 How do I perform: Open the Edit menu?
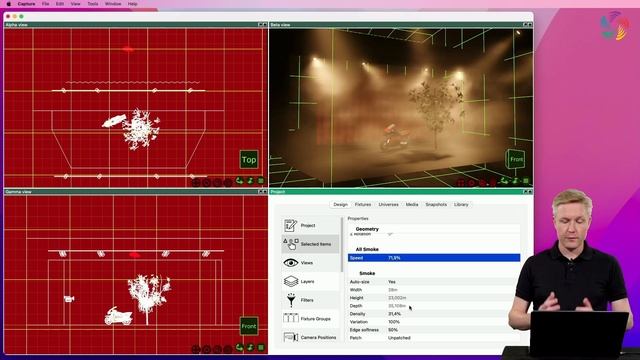(x=60, y=4)
